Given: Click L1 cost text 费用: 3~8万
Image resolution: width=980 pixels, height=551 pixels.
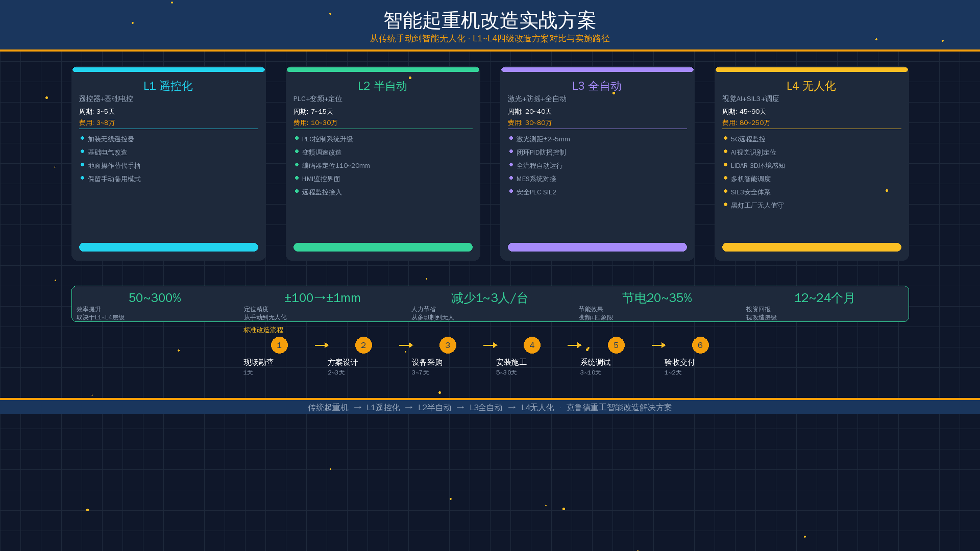Looking at the screenshot, I should [x=97, y=123].
